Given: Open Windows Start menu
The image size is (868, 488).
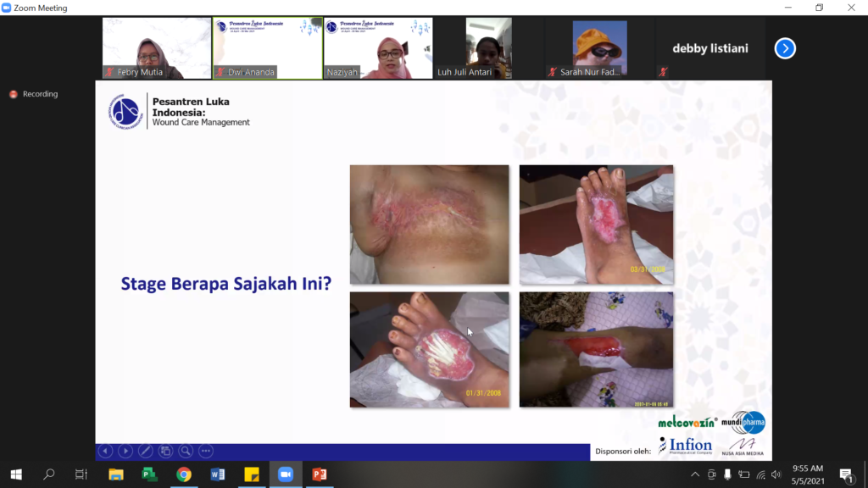Looking at the screenshot, I should 15,474.
